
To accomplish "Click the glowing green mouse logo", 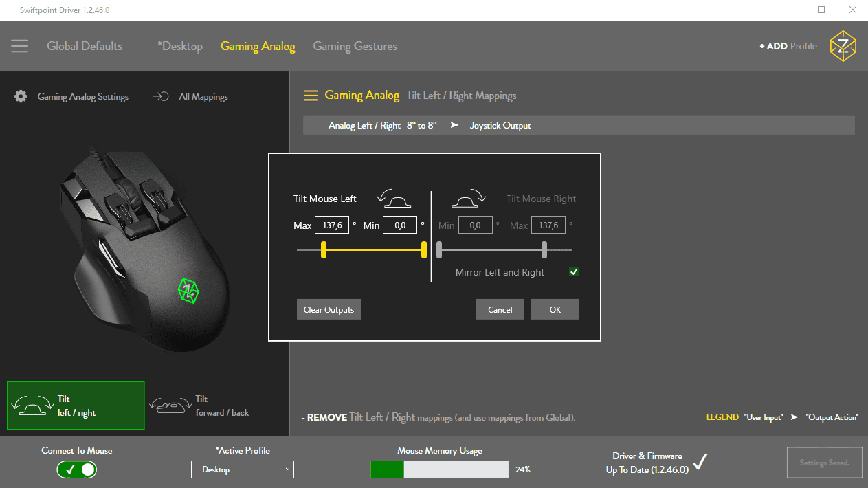I will click(188, 290).
